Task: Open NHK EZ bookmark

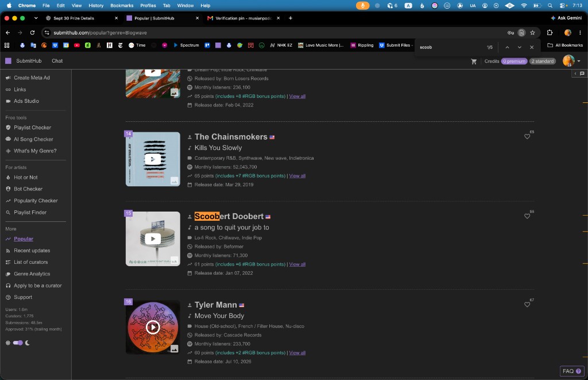Action: click(x=281, y=45)
